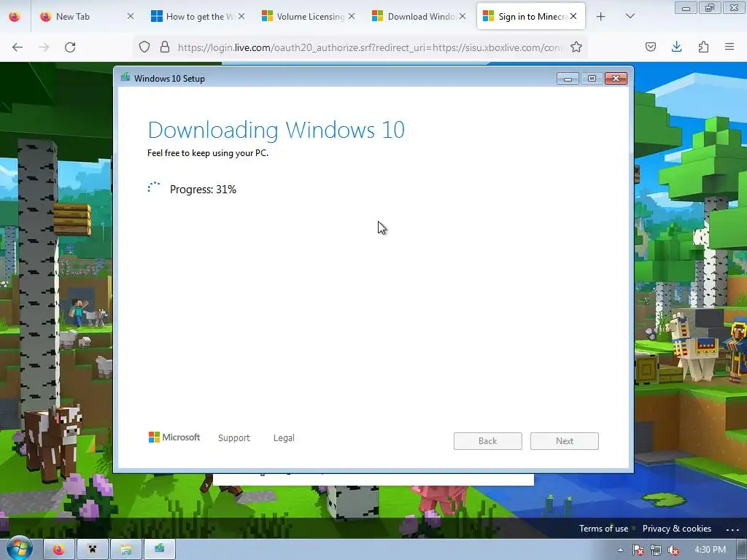Open Terms of use link on sign-in page

point(603,529)
